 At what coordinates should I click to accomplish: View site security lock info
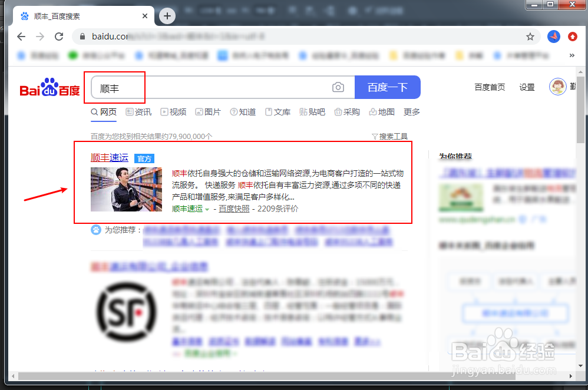[82, 37]
